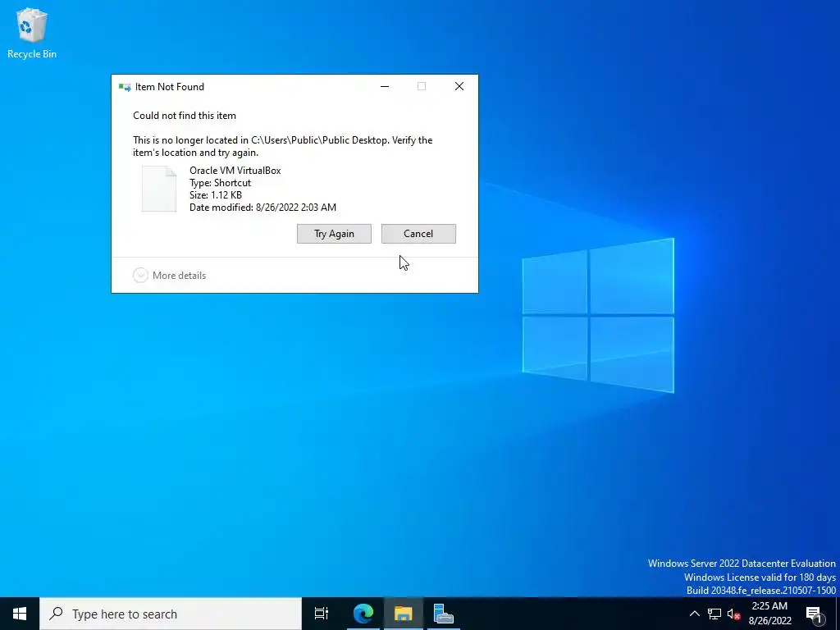Viewport: 840px width, 630px height.
Task: Minimize the Item Not Found dialog
Action: (x=385, y=86)
